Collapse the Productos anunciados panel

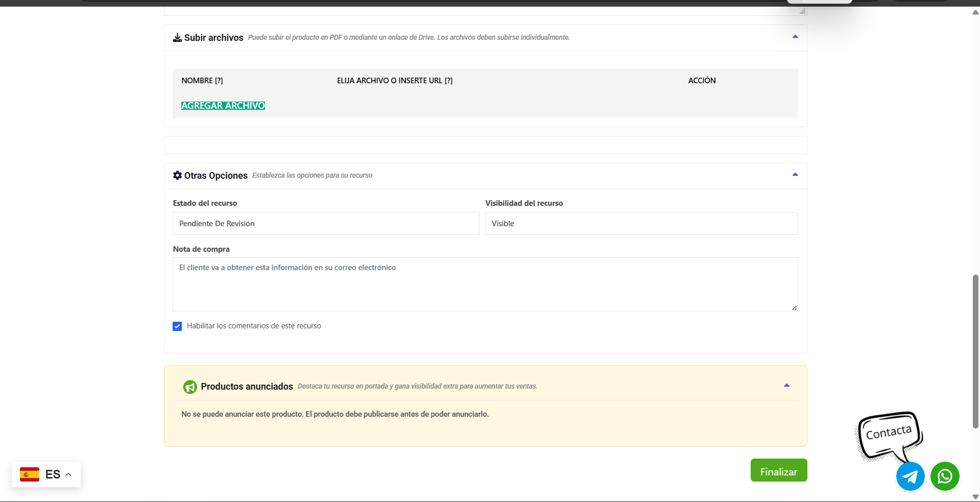[786, 386]
